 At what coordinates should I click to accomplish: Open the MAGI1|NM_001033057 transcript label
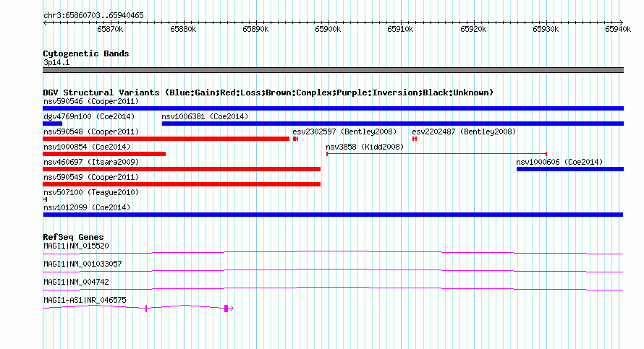point(82,264)
